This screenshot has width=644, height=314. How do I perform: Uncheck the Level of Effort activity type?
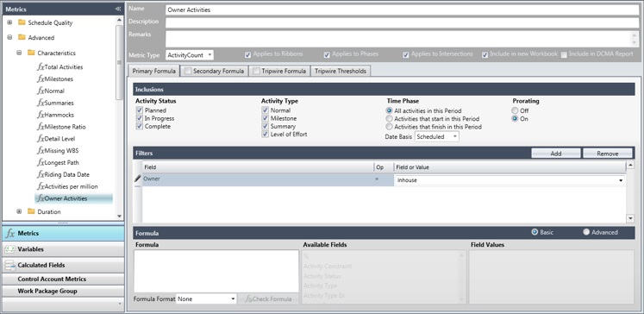pyautogui.click(x=265, y=135)
